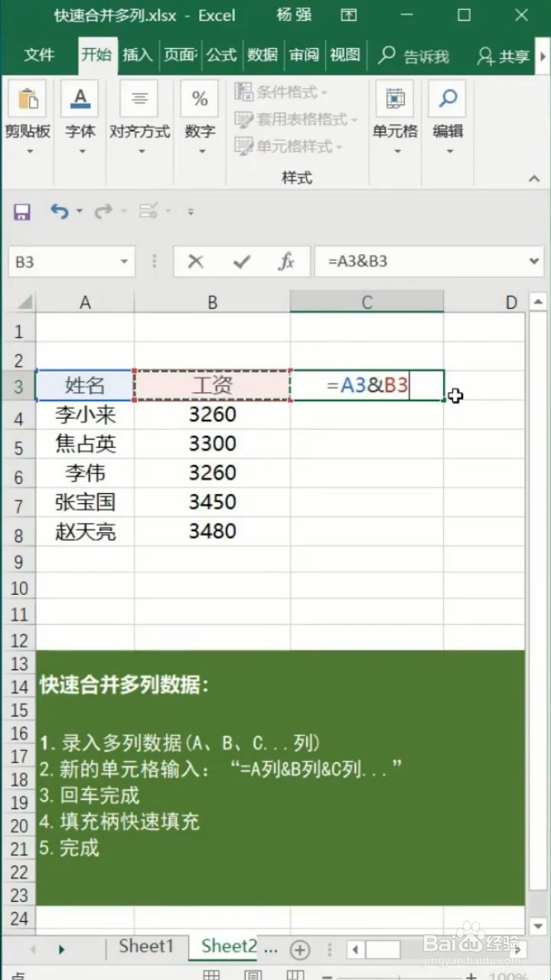Switch to the Home (开始) tab
551x980 pixels.
pos(97,55)
